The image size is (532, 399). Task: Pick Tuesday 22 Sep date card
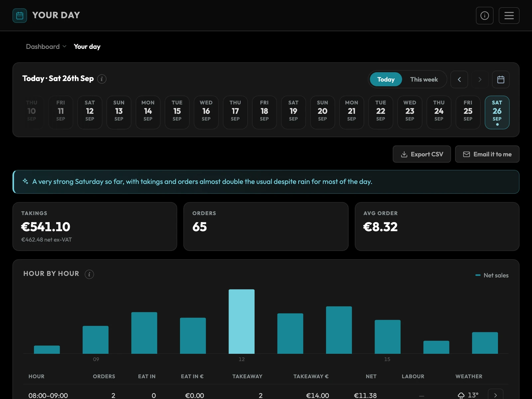381,112
